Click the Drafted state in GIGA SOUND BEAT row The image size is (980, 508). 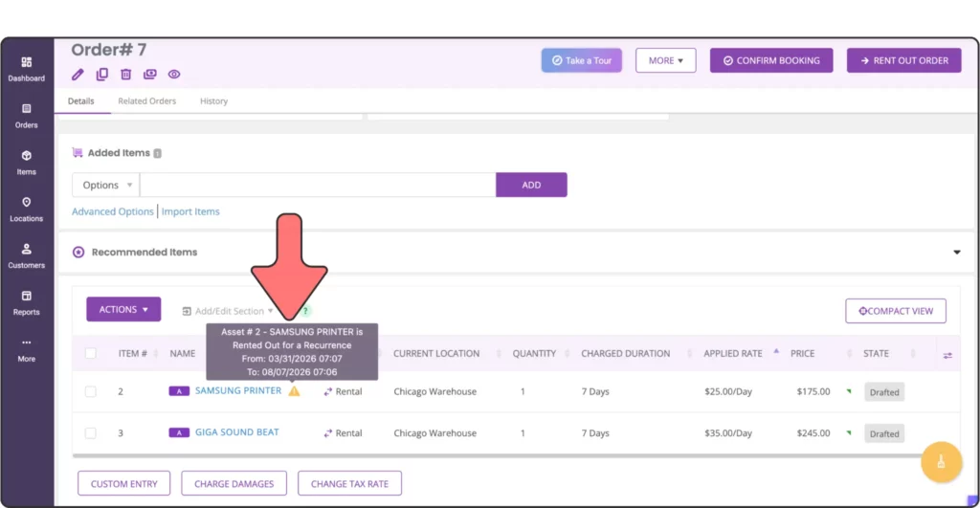coord(884,433)
